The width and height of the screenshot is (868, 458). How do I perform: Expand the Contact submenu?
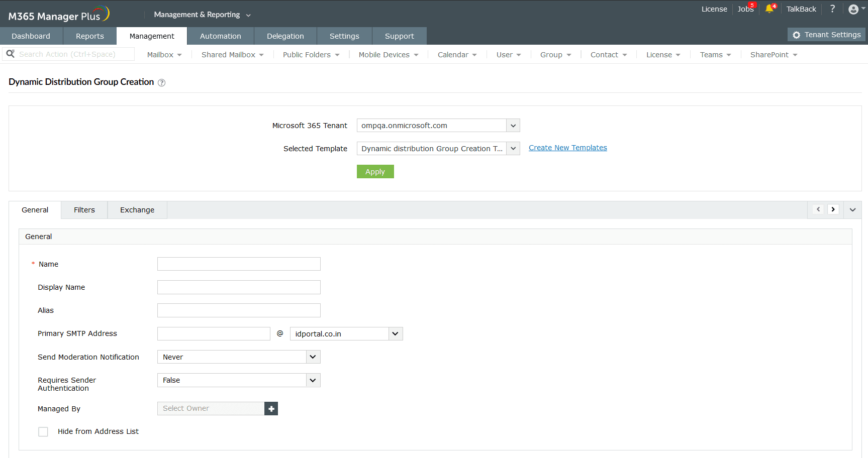coord(609,55)
